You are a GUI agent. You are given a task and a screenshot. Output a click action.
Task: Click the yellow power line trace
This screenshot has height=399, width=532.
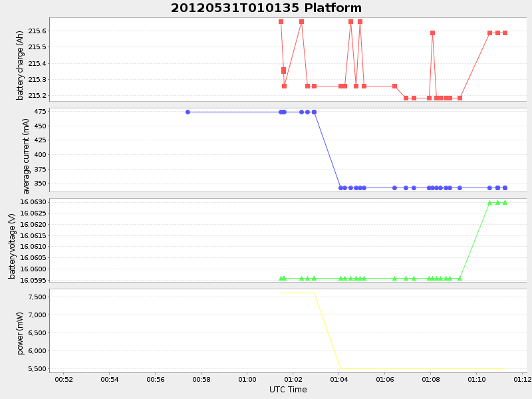(399, 366)
